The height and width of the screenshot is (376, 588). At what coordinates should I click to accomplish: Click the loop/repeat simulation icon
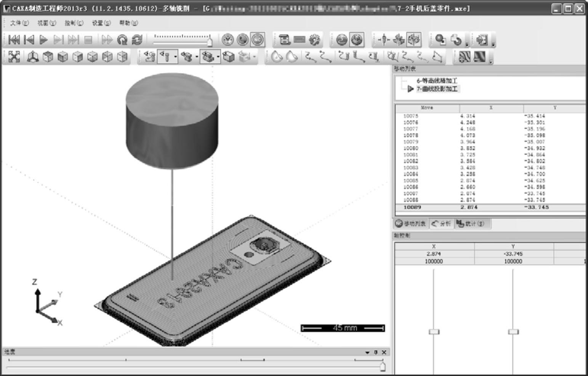pyautogui.click(x=122, y=40)
